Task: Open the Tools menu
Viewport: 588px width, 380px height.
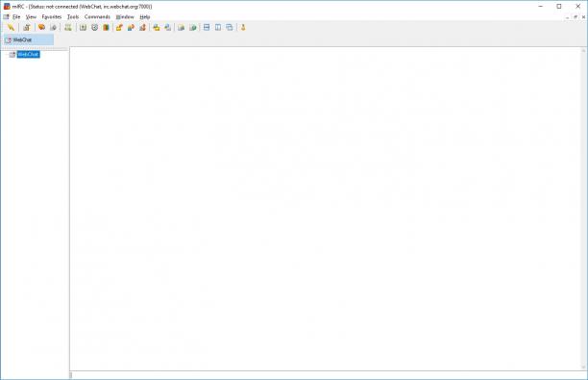Action: pos(73,17)
